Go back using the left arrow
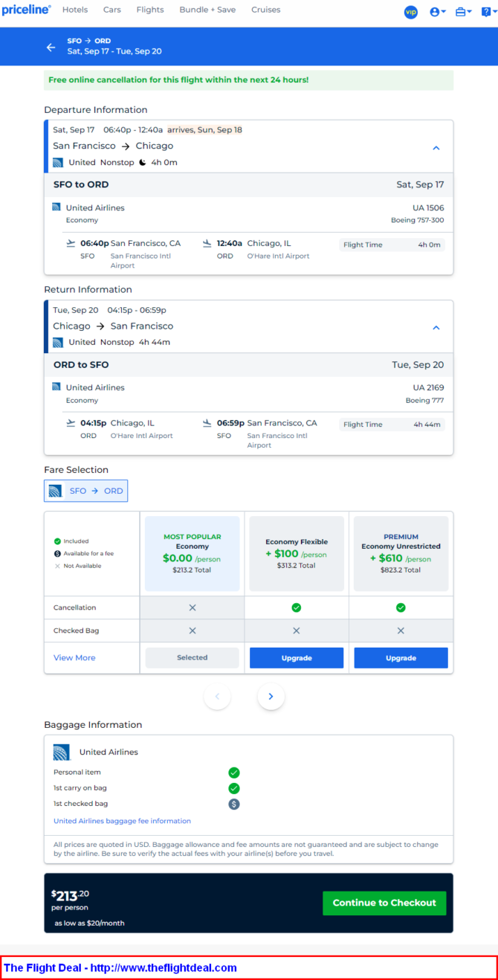Image resolution: width=498 pixels, height=980 pixels. [x=51, y=47]
